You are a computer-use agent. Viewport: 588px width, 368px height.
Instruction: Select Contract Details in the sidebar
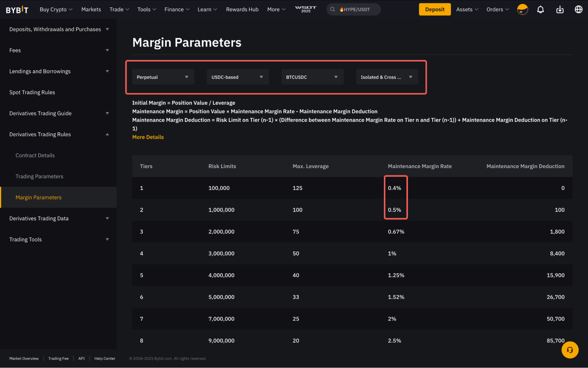click(x=35, y=155)
